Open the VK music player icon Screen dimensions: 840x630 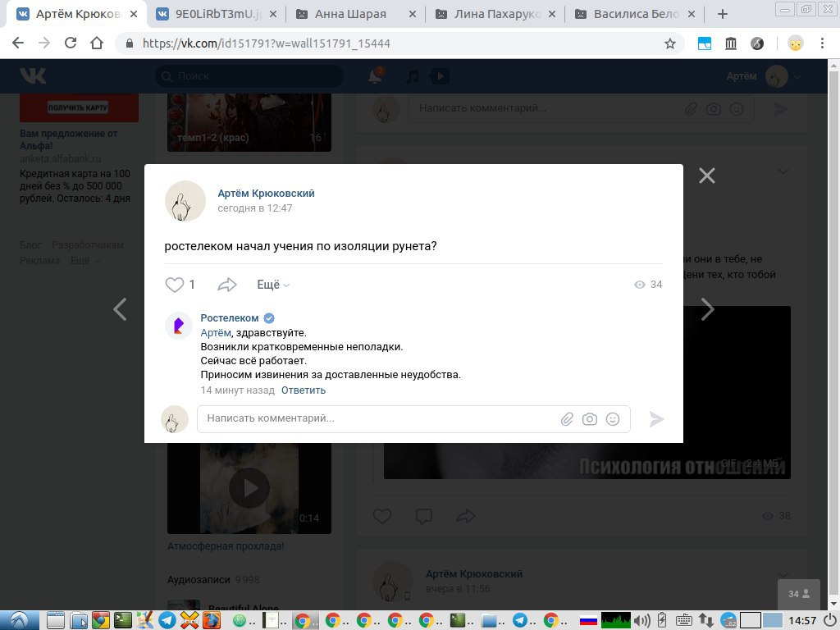click(412, 76)
